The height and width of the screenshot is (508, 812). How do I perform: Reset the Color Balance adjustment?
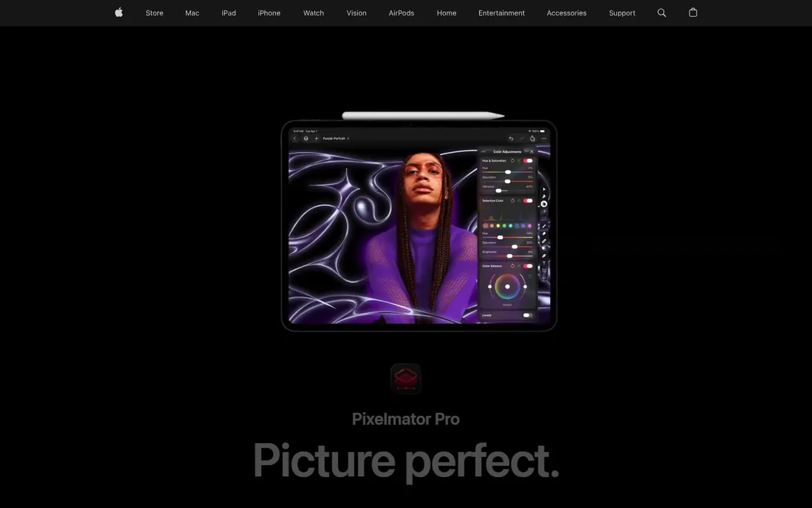point(513,266)
